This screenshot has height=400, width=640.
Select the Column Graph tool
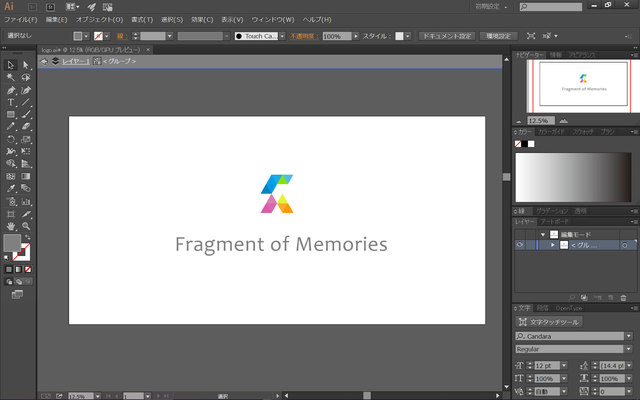(26, 202)
